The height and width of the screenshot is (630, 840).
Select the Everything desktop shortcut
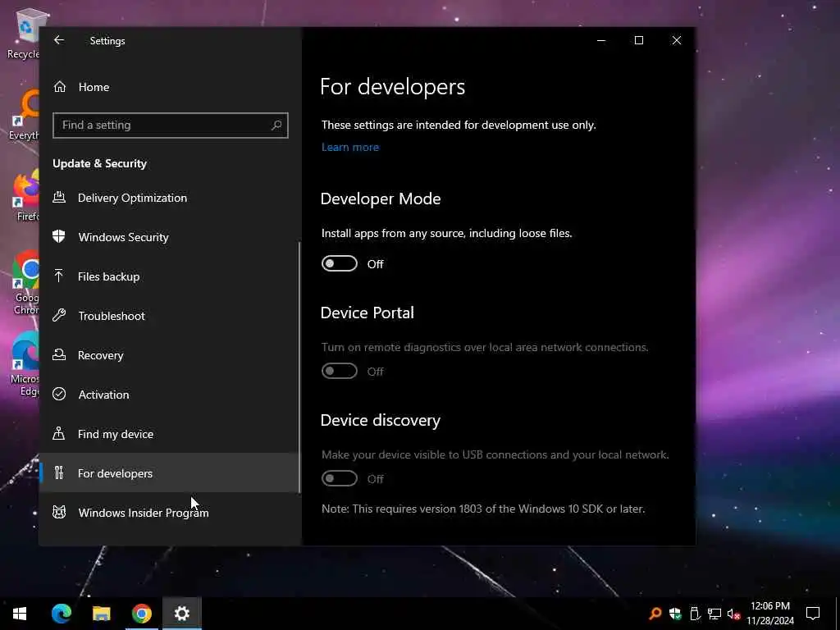point(25,114)
